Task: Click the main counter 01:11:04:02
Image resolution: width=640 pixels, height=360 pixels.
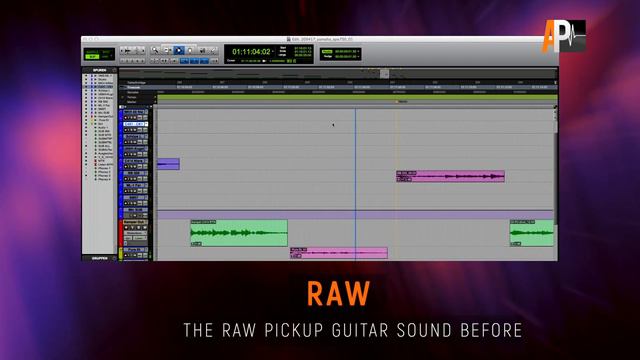Action: click(251, 52)
